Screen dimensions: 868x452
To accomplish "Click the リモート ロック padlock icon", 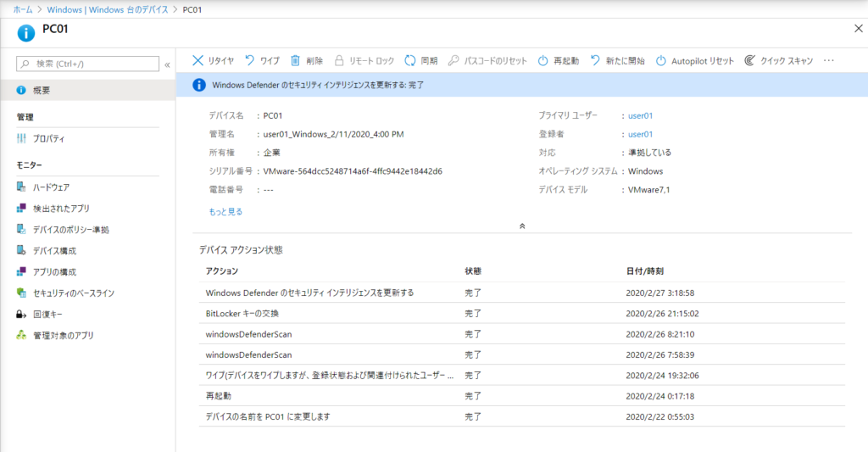I will (339, 60).
